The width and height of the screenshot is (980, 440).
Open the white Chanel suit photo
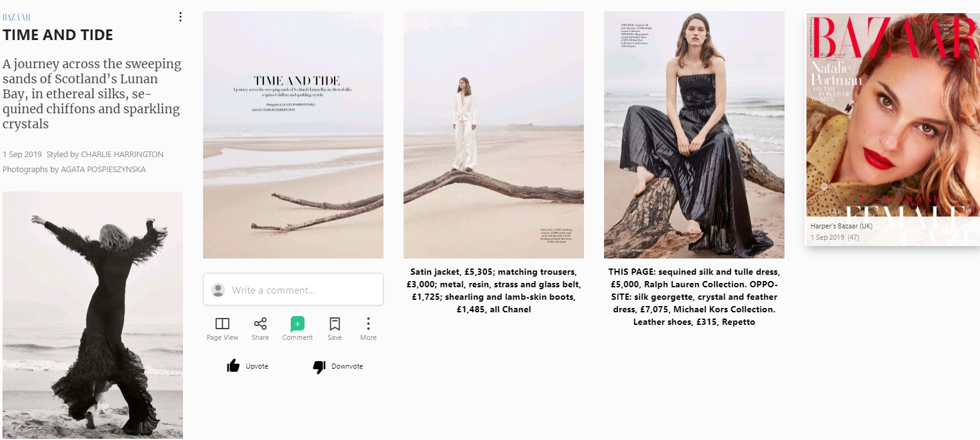494,135
